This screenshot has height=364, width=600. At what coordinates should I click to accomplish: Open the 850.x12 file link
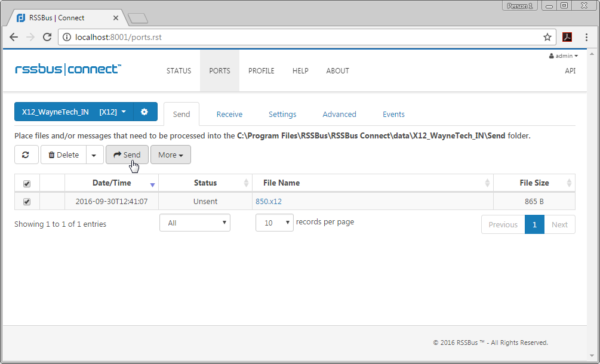(x=269, y=202)
